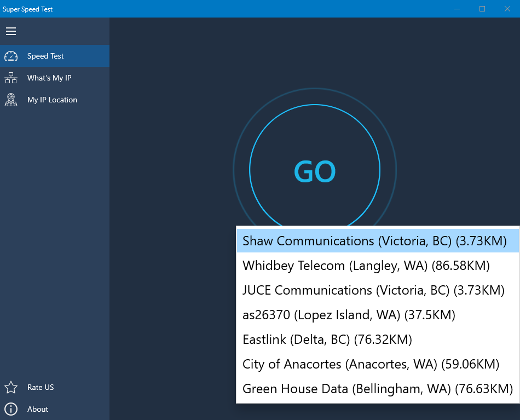
Task: Click the map pin icon for IP Location
Action: [x=11, y=100]
